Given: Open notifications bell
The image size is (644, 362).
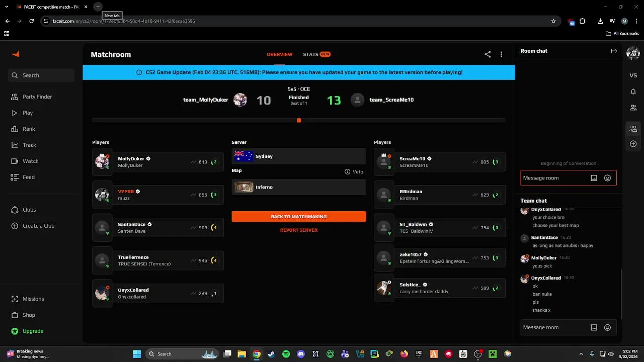Looking at the screenshot, I should click(x=633, y=92).
